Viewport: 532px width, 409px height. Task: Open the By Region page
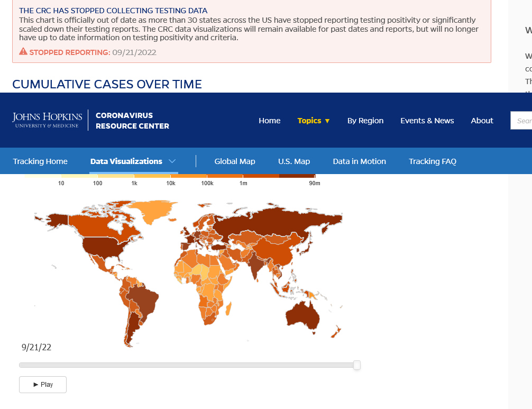[x=365, y=121]
